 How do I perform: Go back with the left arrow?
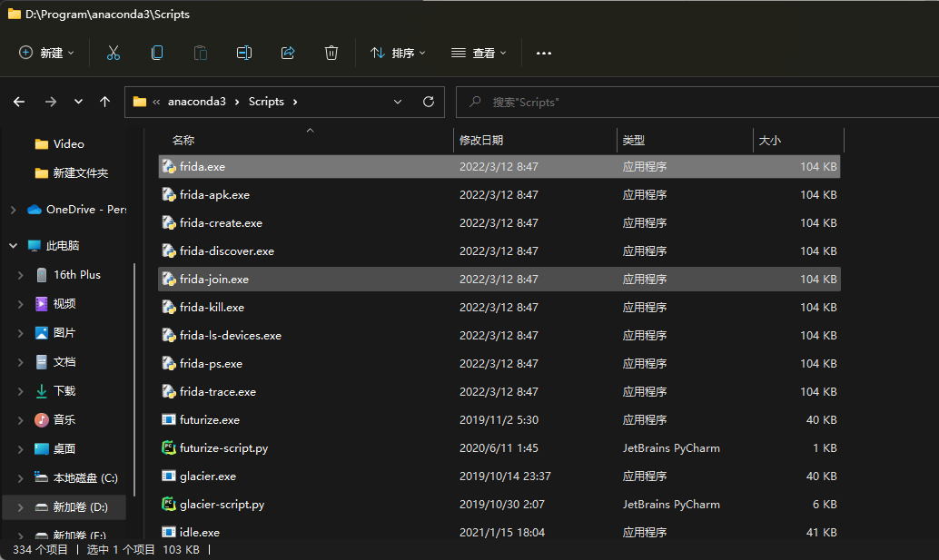coord(19,102)
